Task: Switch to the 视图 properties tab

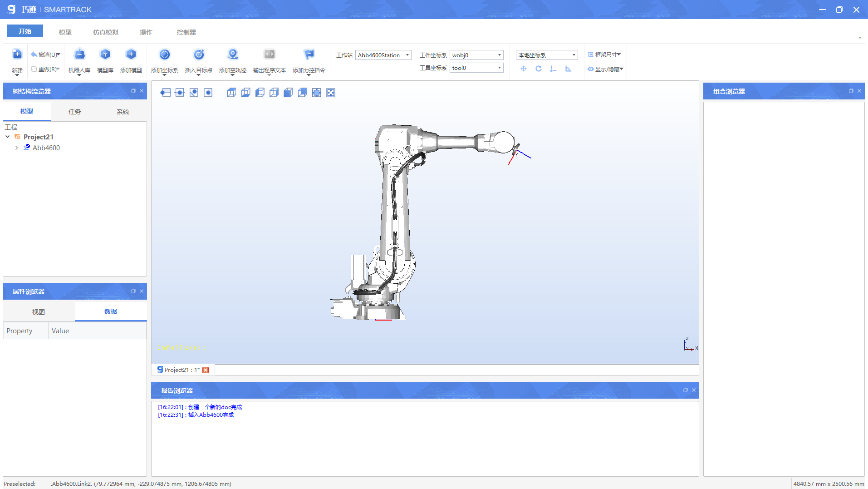Action: [x=39, y=312]
